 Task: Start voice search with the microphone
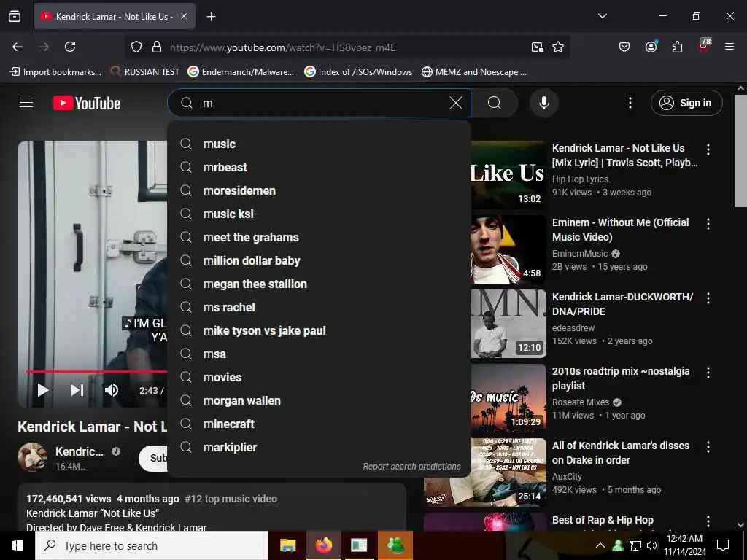543,103
